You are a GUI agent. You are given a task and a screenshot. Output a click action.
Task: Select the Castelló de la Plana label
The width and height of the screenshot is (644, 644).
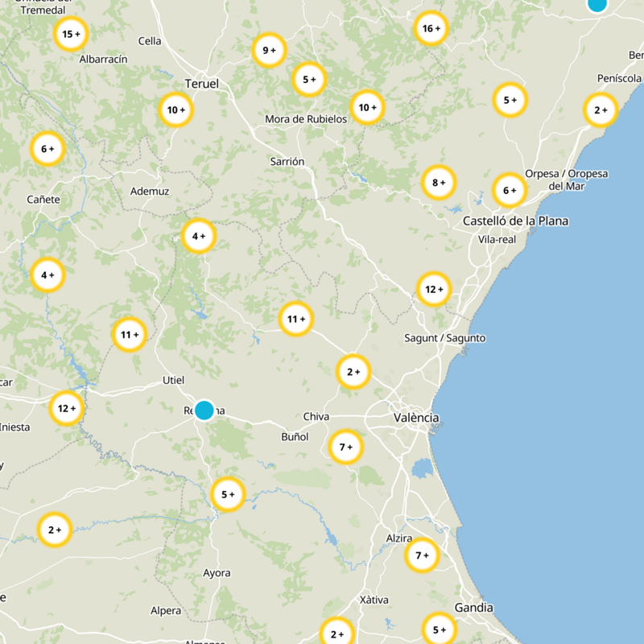click(515, 221)
